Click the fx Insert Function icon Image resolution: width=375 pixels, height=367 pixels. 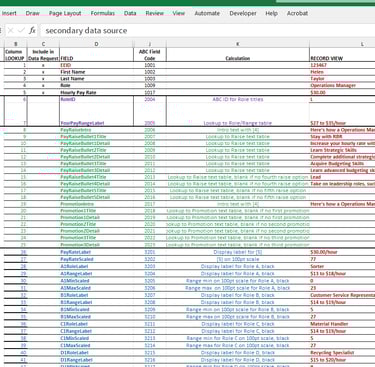[x=32, y=31]
